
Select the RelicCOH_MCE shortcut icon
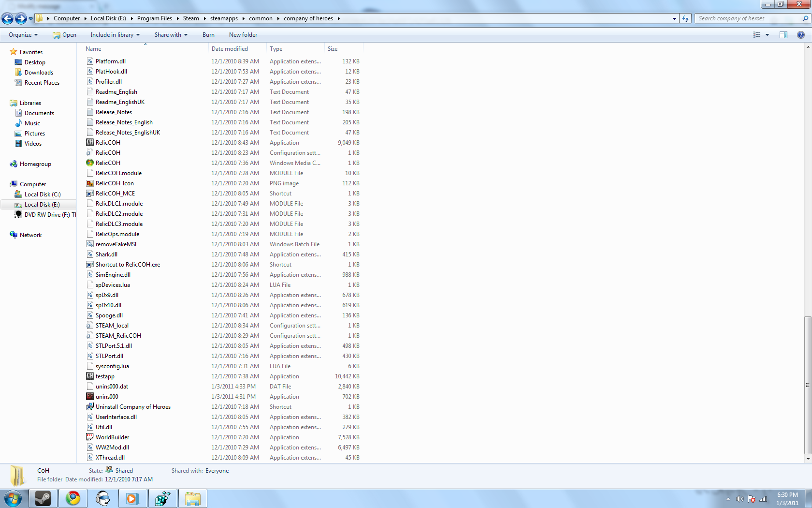pyautogui.click(x=90, y=194)
